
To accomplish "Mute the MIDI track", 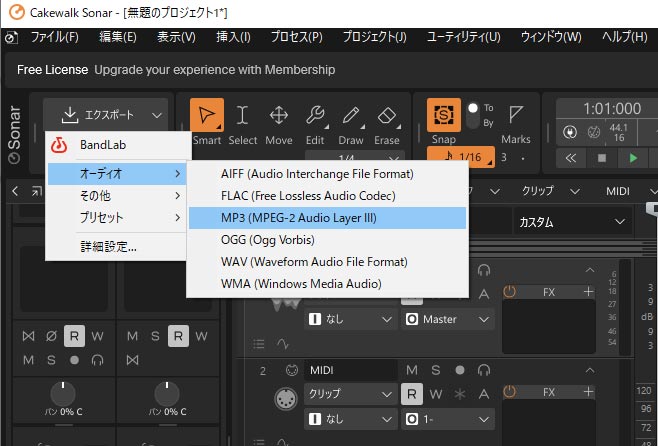I will pos(412,370).
